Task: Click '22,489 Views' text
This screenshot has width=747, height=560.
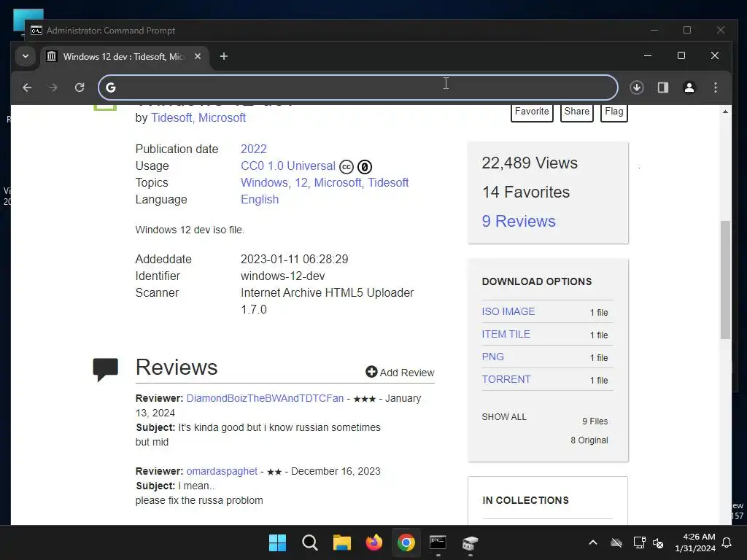Action: coord(530,163)
